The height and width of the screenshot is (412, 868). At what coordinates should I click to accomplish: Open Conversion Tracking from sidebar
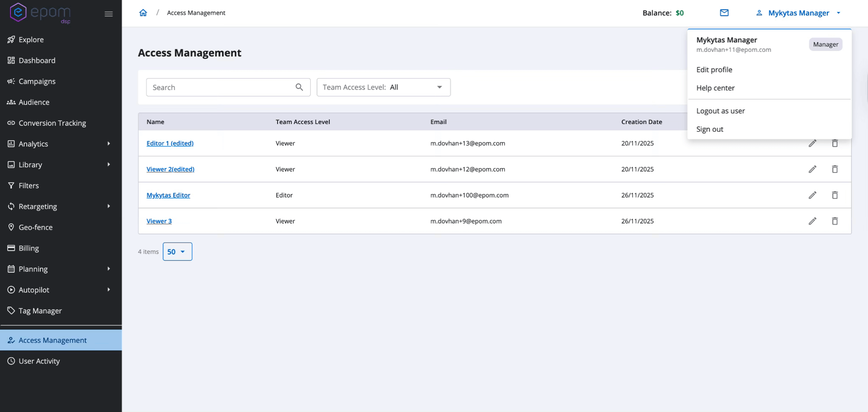tap(52, 123)
